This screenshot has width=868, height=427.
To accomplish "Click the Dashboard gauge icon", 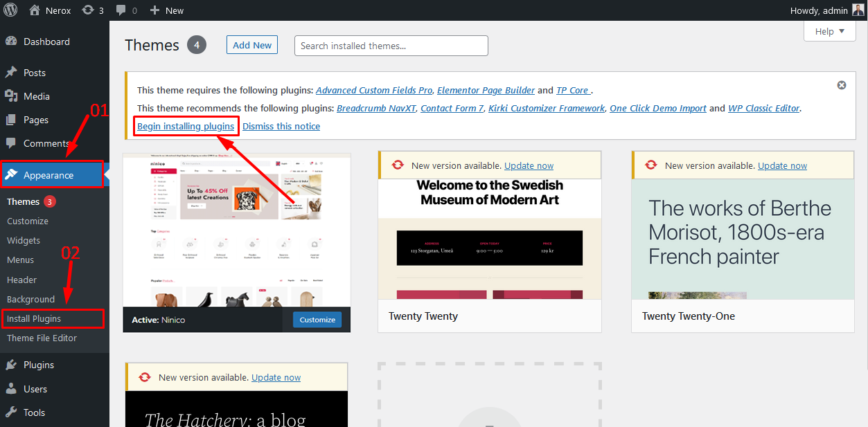I will tap(11, 42).
